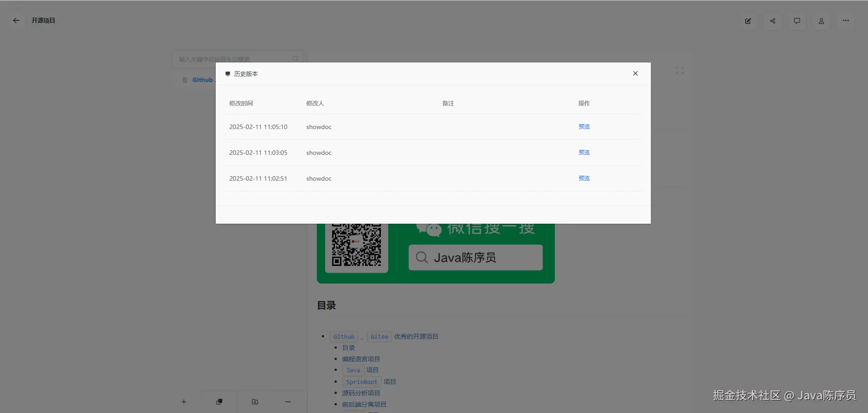Click the copy page icon in sidebar footer

click(x=219, y=402)
